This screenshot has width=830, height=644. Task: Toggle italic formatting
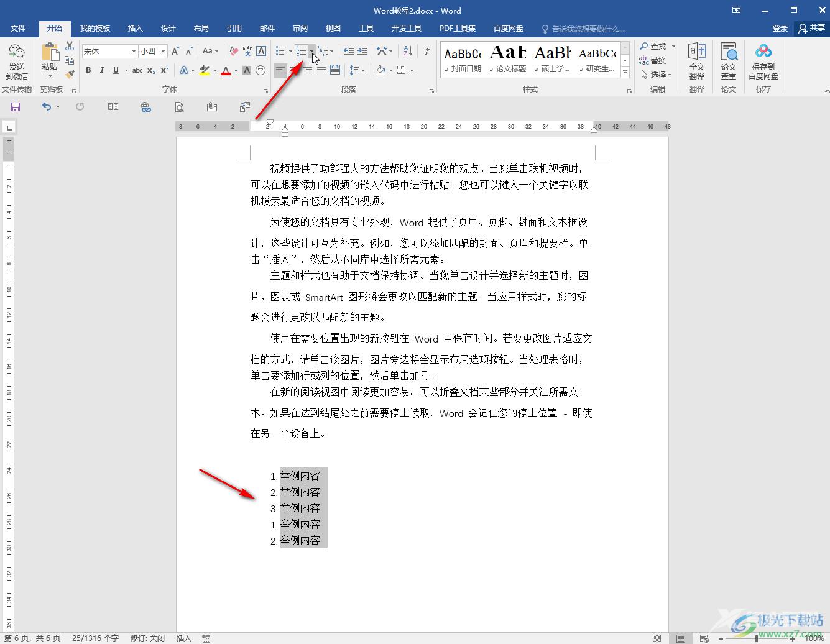(x=102, y=70)
